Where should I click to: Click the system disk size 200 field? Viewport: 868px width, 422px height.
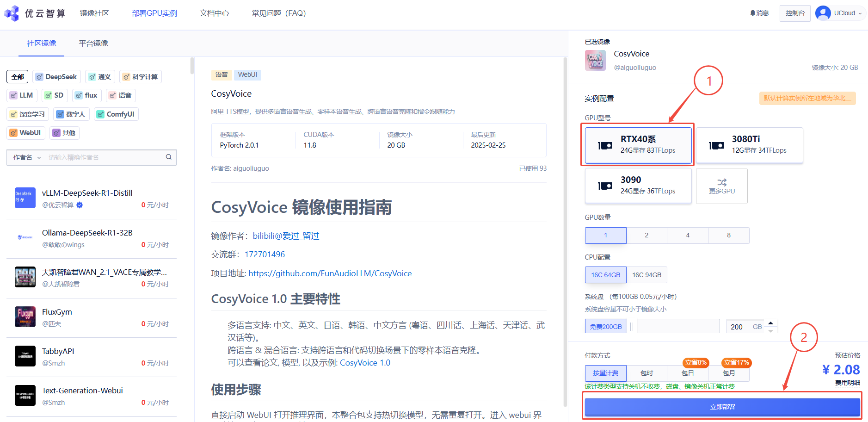(737, 327)
